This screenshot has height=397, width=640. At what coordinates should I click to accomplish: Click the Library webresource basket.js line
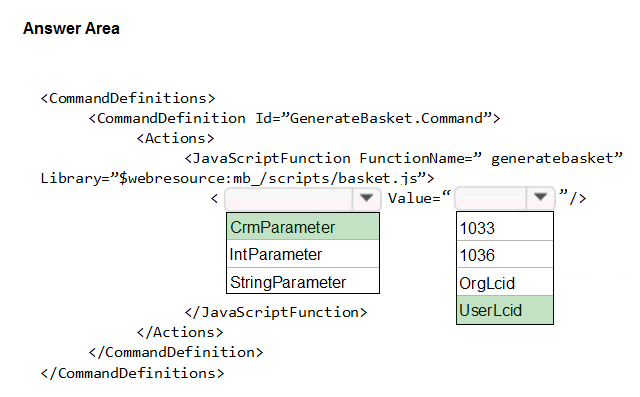point(237,178)
